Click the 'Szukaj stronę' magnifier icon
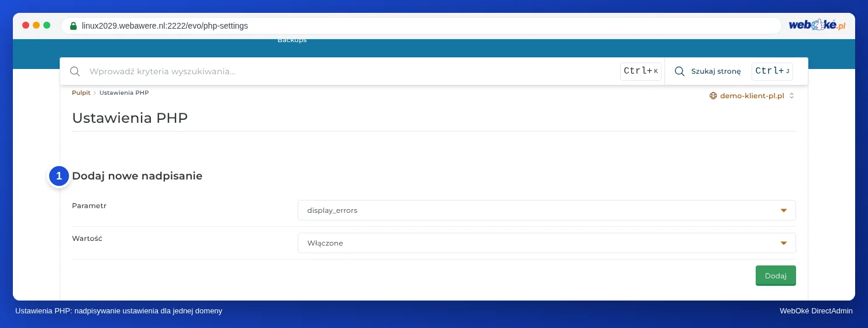Viewport: 868px width, 328px height. pyautogui.click(x=680, y=71)
